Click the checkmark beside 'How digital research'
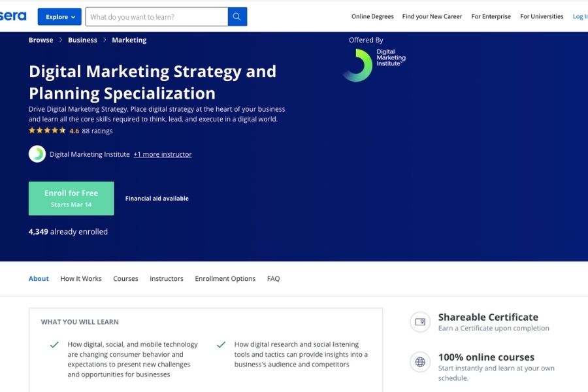 click(x=221, y=344)
